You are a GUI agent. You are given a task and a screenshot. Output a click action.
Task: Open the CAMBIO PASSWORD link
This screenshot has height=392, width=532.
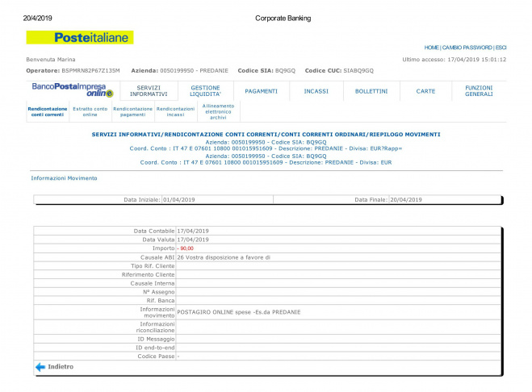[467, 48]
